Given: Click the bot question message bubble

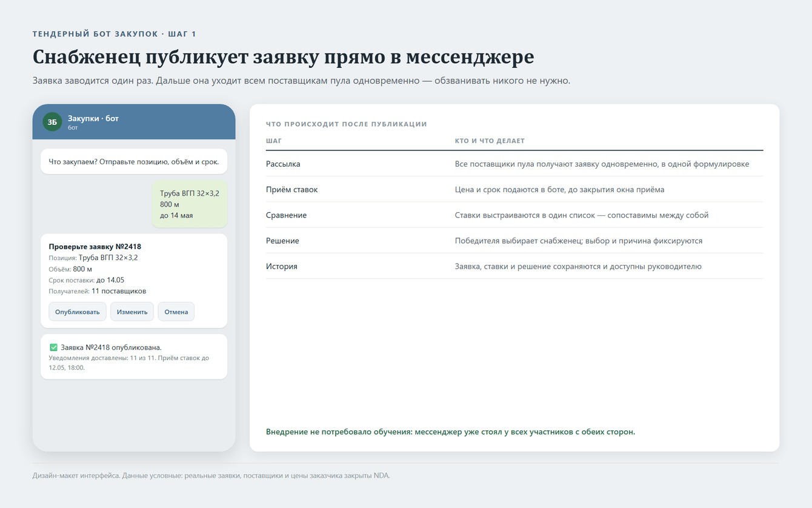Looking at the screenshot, I should pyautogui.click(x=134, y=162).
